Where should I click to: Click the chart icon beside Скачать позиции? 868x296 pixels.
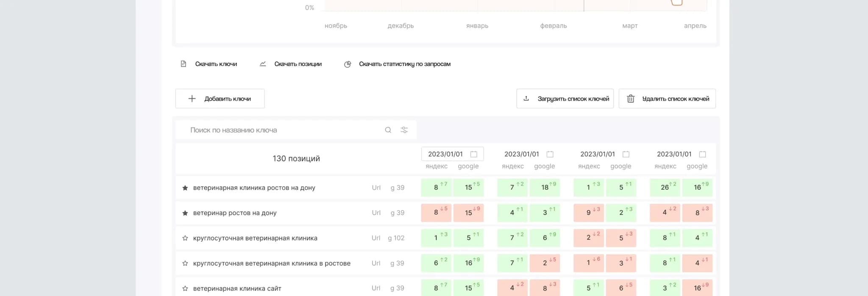tap(263, 64)
